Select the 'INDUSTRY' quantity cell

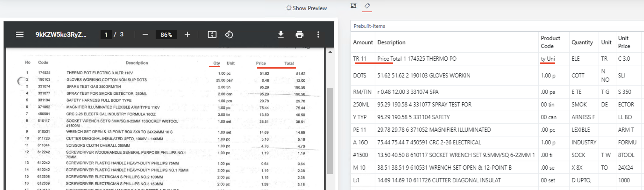tap(584, 142)
